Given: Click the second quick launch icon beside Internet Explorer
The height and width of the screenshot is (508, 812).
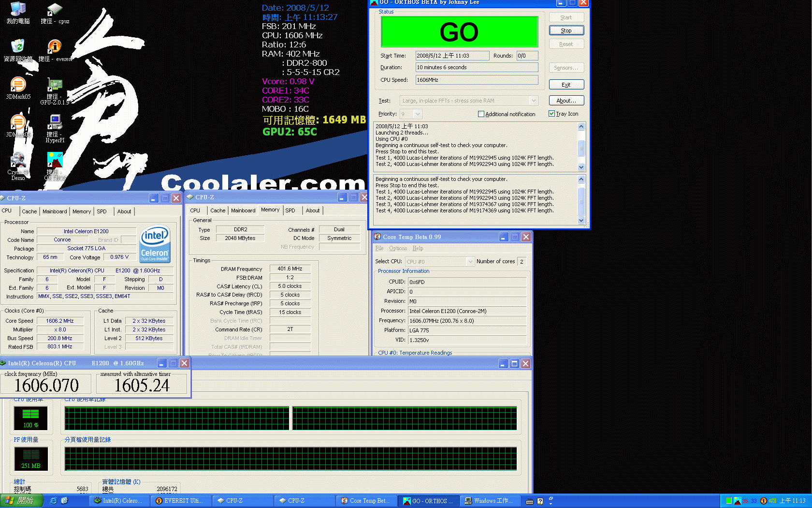Looking at the screenshot, I should pyautogui.click(x=64, y=501).
